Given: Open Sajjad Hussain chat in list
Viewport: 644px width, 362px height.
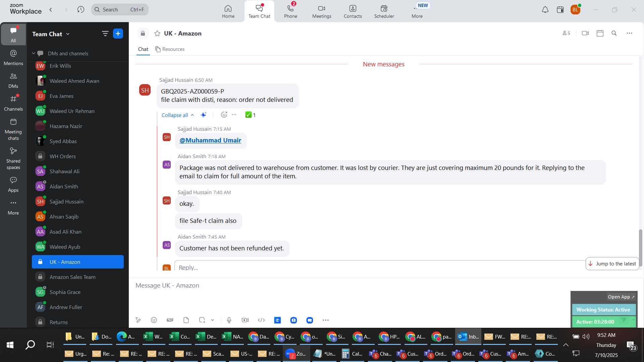Looking at the screenshot, I should 78,201.
